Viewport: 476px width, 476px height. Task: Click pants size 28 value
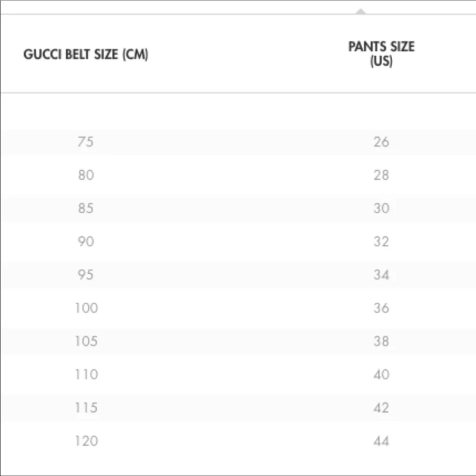point(381,175)
